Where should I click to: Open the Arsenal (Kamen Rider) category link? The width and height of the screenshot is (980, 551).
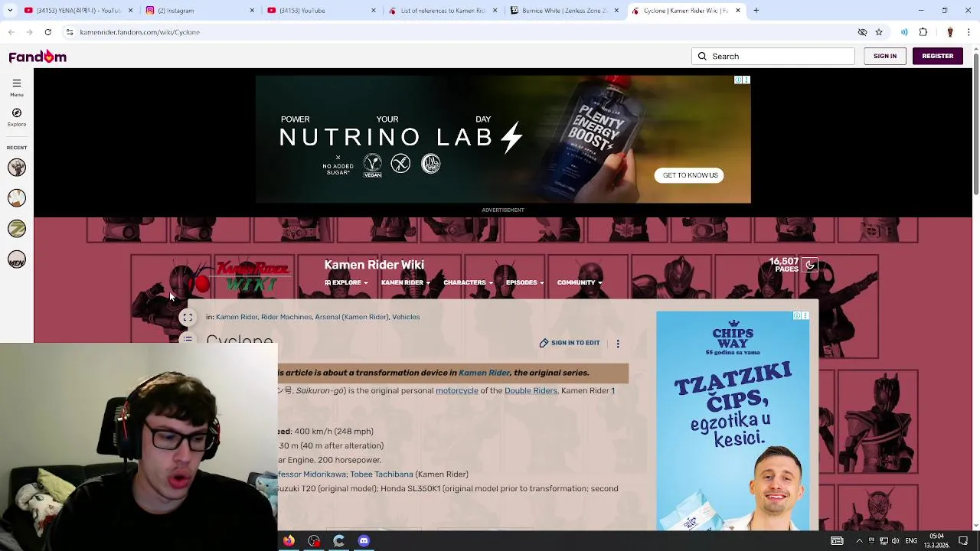(351, 317)
